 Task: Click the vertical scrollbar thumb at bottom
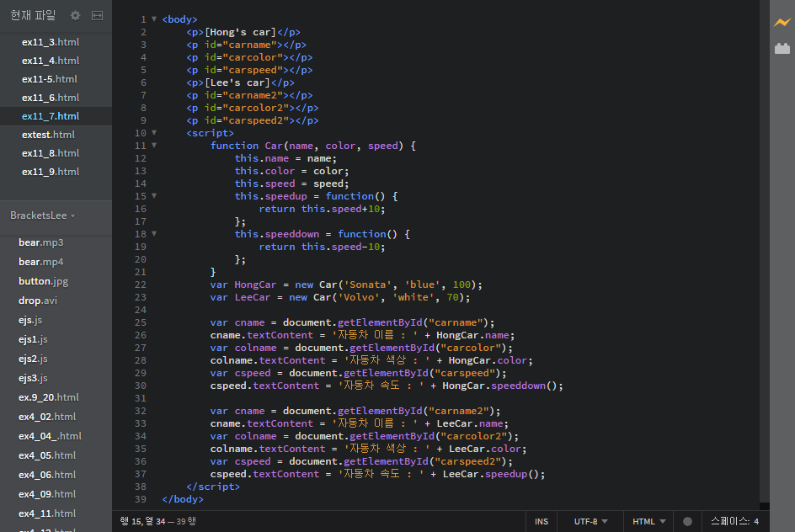pos(765,506)
